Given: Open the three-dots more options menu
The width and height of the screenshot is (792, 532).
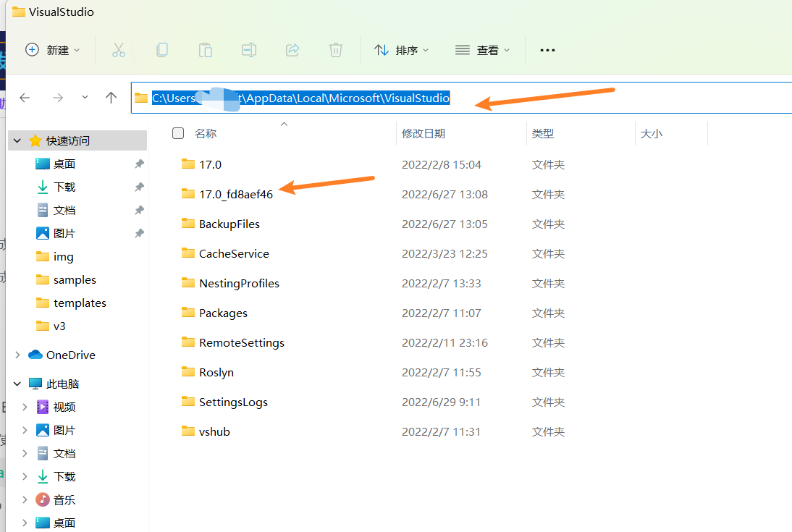Looking at the screenshot, I should click(x=547, y=50).
